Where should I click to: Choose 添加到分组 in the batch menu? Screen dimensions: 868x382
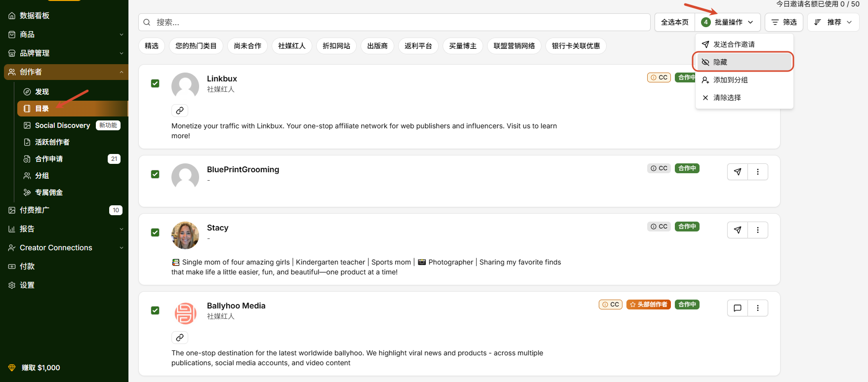[x=744, y=80]
